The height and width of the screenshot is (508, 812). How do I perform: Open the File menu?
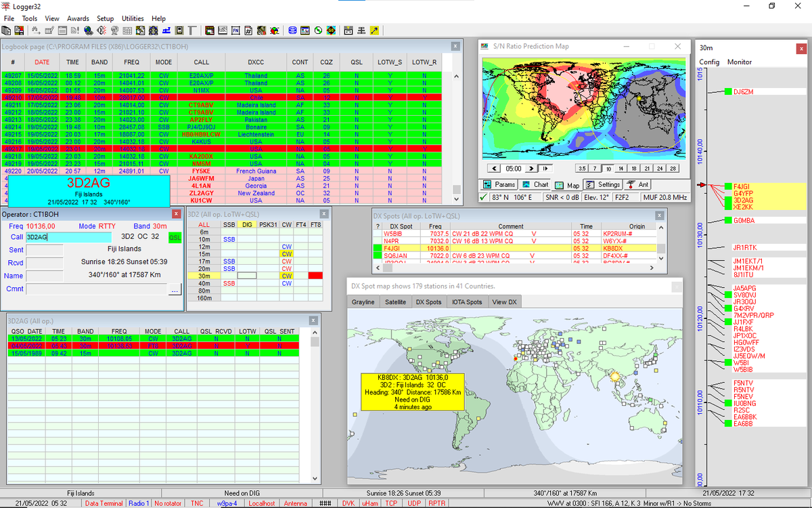click(9, 18)
